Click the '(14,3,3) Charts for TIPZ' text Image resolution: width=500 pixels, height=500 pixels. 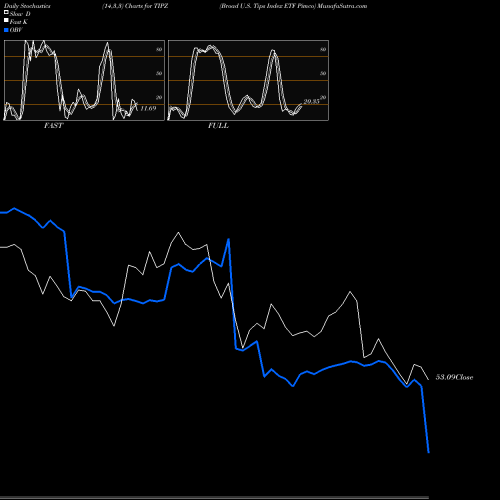coord(135,6)
